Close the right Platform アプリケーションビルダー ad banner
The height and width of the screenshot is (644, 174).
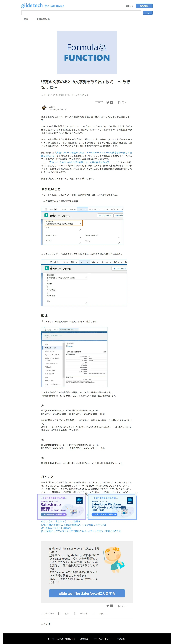point(136,494)
